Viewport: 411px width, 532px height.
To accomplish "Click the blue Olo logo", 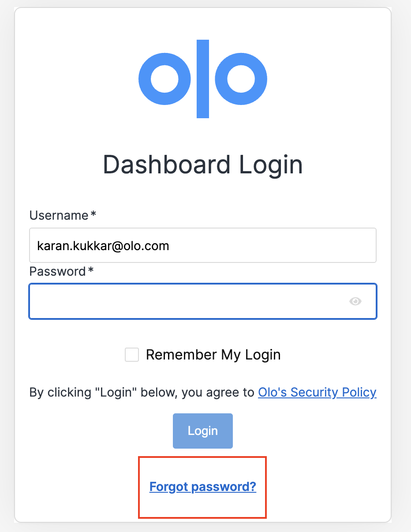I will (x=203, y=79).
